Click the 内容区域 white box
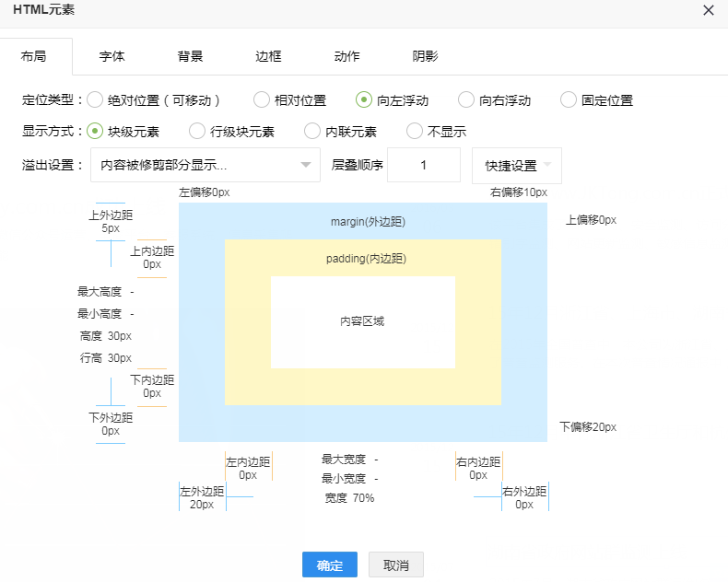728x582 pixels. (362, 322)
